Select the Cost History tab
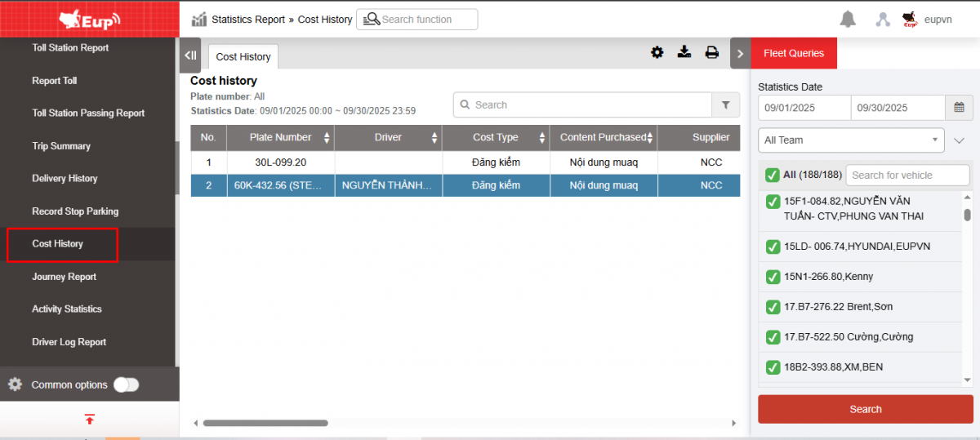Image resolution: width=980 pixels, height=440 pixels. (243, 56)
